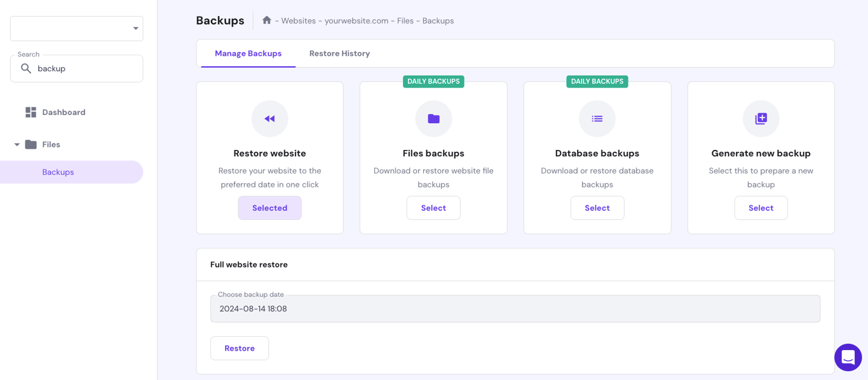The width and height of the screenshot is (868, 380).
Task: Open the Choose backup date selector
Action: coord(515,308)
